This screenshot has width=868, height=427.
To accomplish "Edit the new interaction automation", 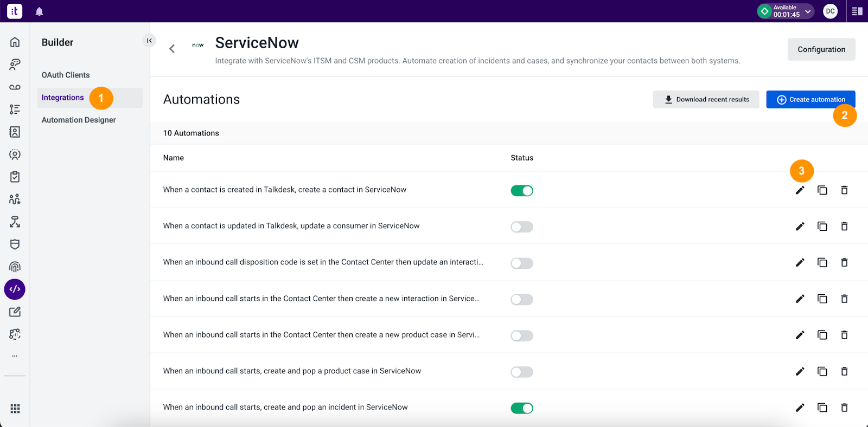I will coord(800,299).
